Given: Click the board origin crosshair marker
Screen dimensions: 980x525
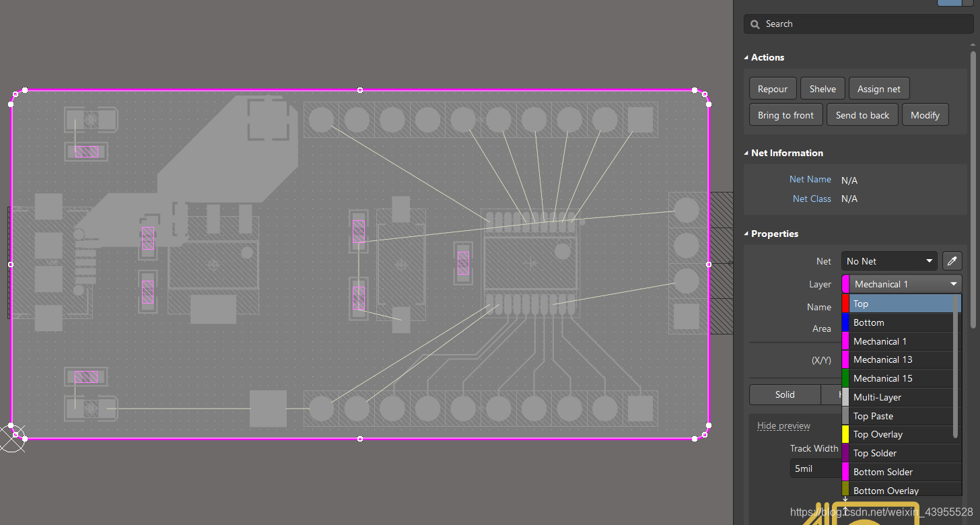Looking at the screenshot, I should (11, 439).
